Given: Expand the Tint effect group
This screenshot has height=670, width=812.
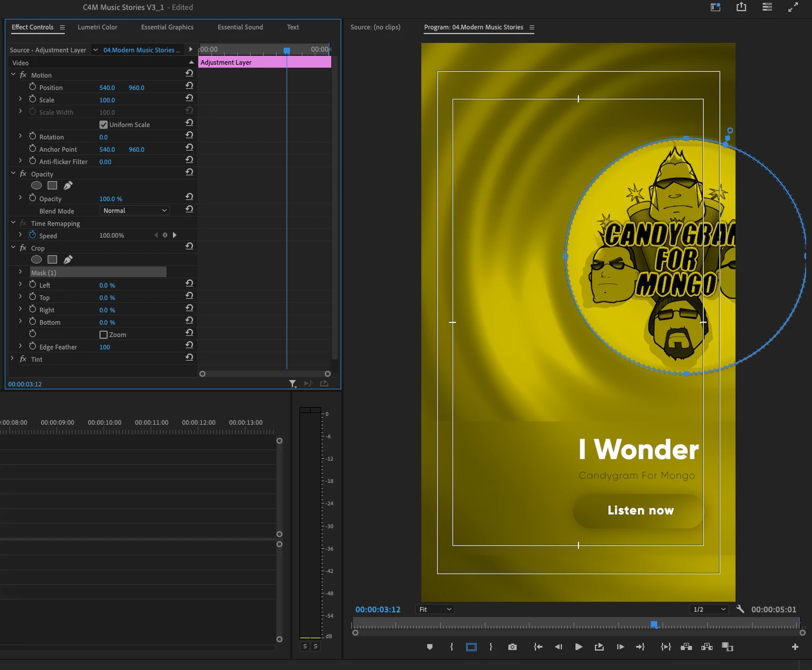Looking at the screenshot, I should coord(13,359).
